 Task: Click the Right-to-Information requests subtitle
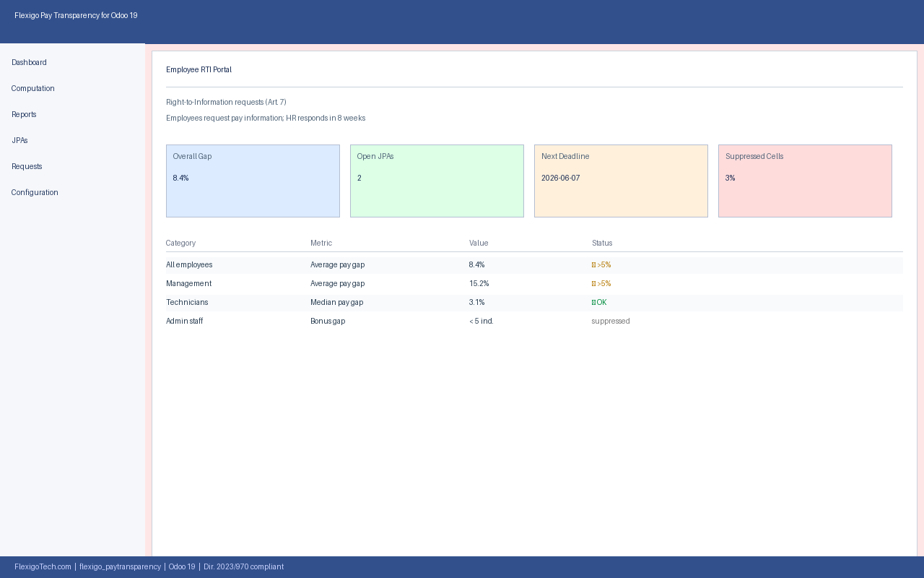click(x=226, y=103)
